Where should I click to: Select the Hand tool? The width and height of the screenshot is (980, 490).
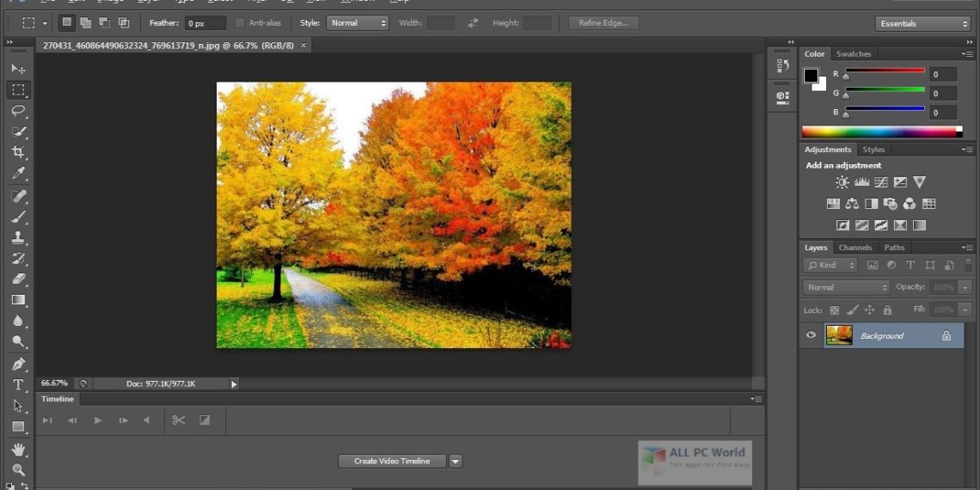pyautogui.click(x=18, y=449)
